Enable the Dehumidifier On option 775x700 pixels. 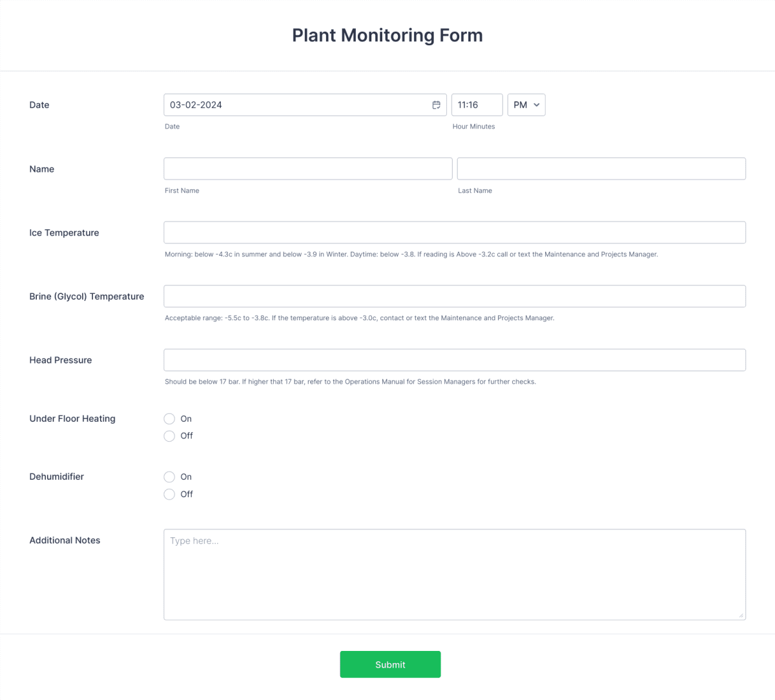(x=169, y=477)
